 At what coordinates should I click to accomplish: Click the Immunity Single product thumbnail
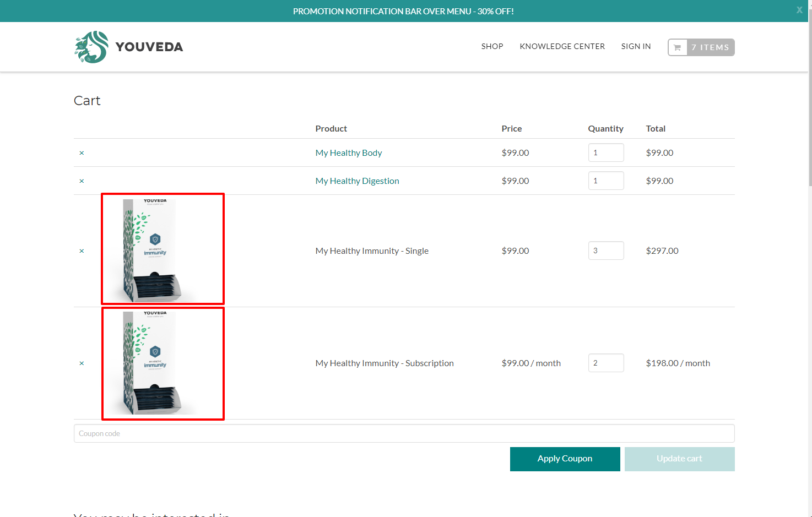click(x=163, y=249)
